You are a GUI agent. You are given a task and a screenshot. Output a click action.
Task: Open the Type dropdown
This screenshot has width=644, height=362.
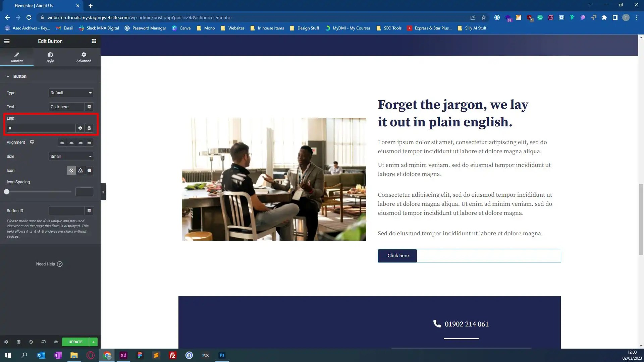[71, 93]
